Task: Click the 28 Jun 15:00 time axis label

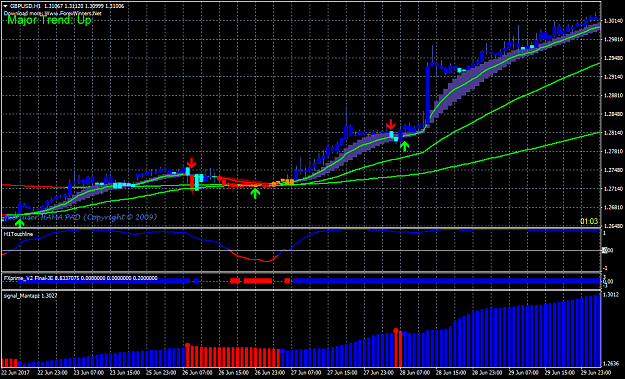Action: point(450,373)
